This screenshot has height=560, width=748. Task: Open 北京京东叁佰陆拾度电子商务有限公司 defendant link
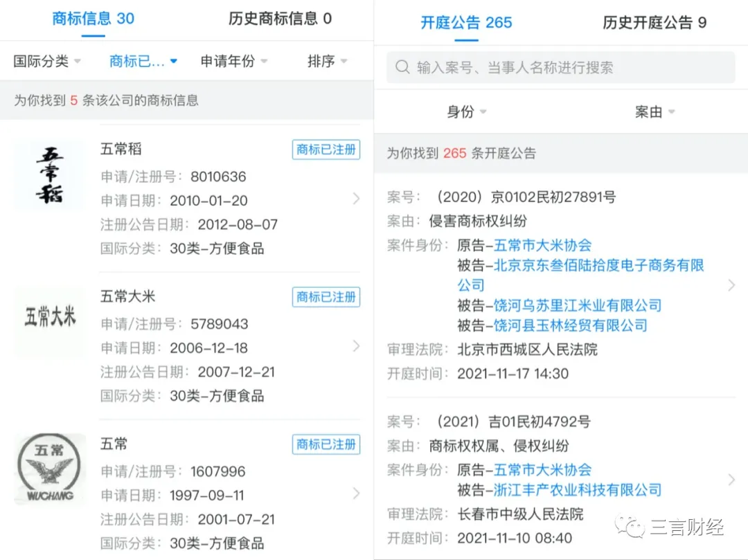click(x=580, y=275)
